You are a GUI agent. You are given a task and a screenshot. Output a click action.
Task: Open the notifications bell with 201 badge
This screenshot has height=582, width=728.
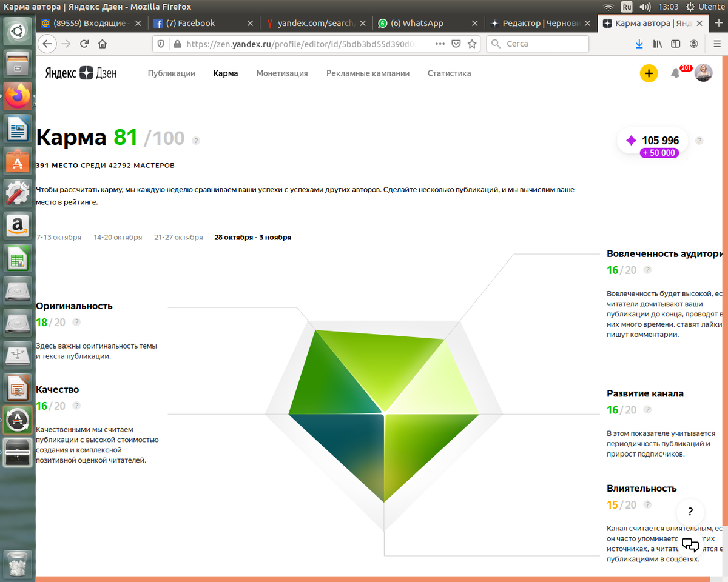[675, 73]
